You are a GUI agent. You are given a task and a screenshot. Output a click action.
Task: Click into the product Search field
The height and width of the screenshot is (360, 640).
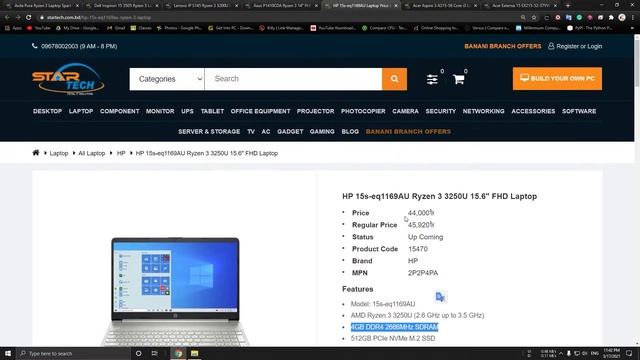[x=293, y=79]
